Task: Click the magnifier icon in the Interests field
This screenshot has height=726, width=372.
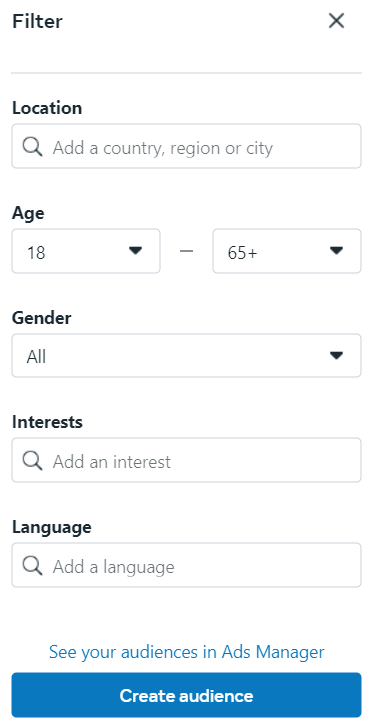Action: click(32, 461)
